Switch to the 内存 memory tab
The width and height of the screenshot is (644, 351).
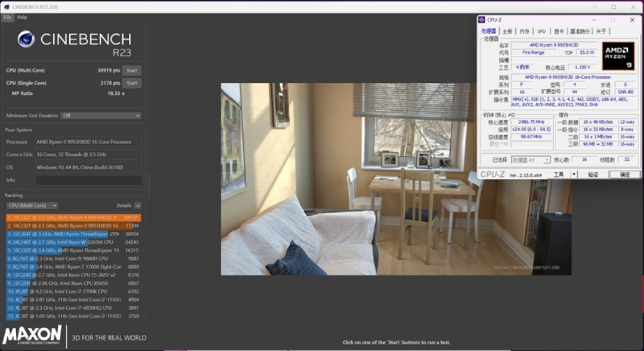click(525, 31)
